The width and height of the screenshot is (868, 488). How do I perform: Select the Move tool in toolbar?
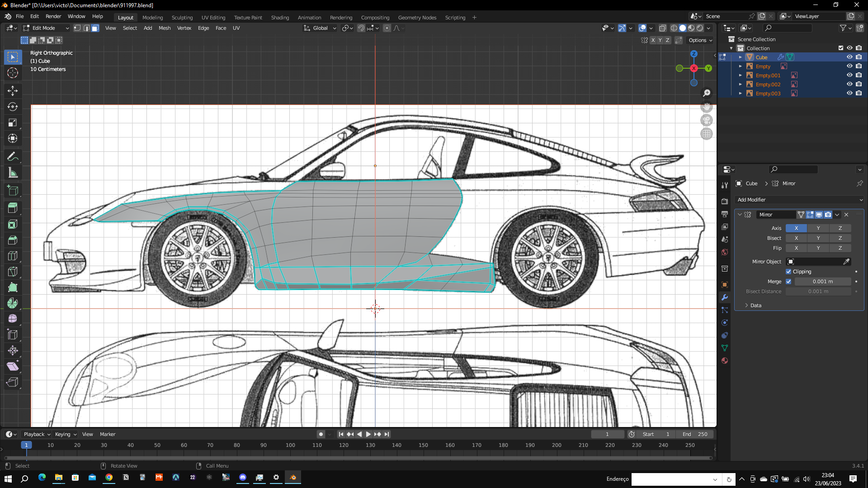13,91
